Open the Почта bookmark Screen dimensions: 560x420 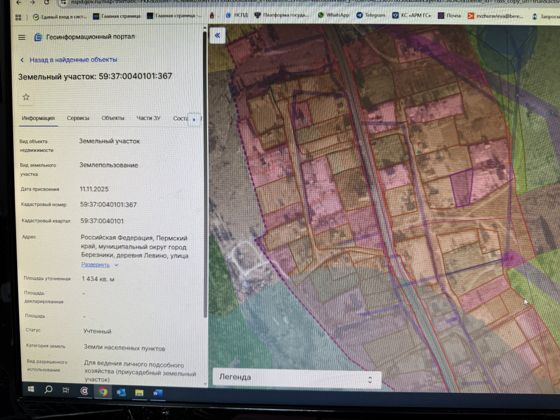coord(449,15)
